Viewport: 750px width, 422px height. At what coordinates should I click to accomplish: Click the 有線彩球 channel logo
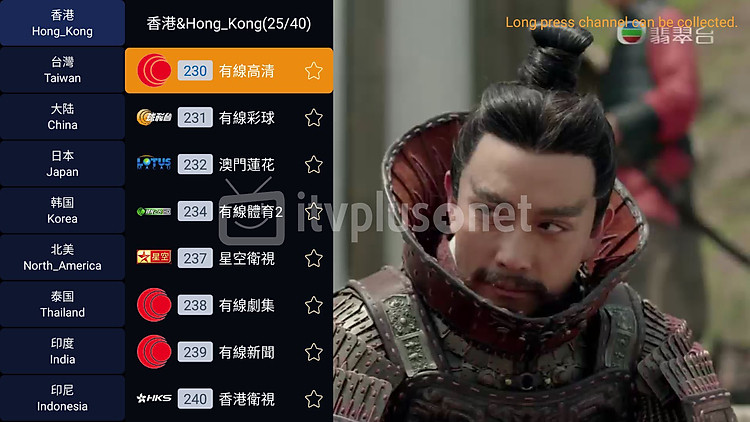click(154, 117)
